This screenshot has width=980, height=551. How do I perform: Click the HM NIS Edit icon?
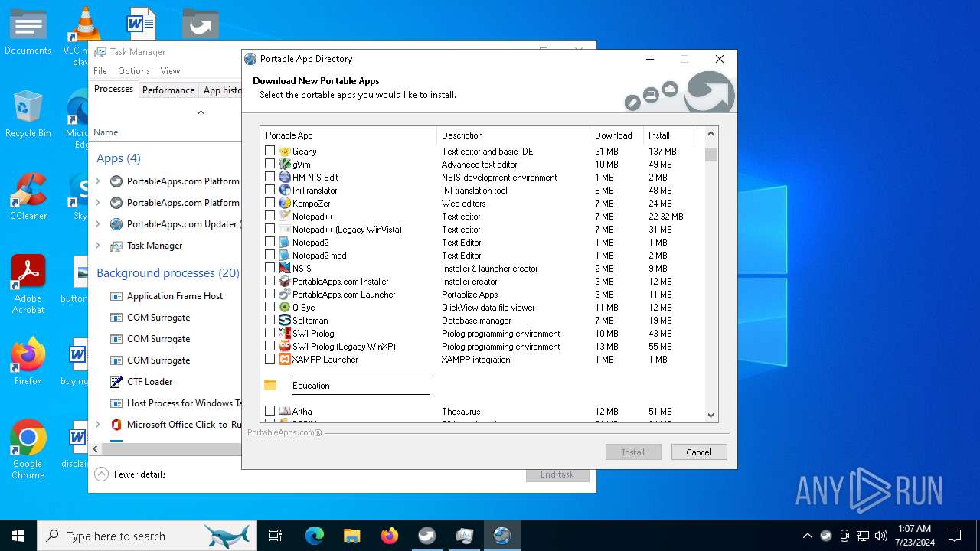[x=285, y=178]
